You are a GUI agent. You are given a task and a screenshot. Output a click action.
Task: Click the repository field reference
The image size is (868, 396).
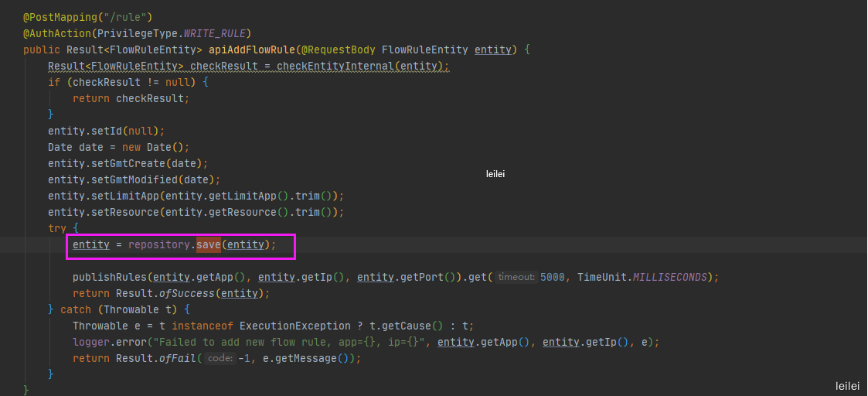click(x=159, y=244)
